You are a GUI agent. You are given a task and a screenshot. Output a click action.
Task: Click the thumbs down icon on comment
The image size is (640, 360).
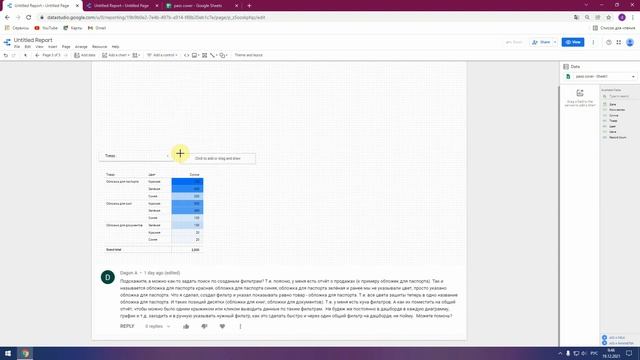click(x=204, y=327)
